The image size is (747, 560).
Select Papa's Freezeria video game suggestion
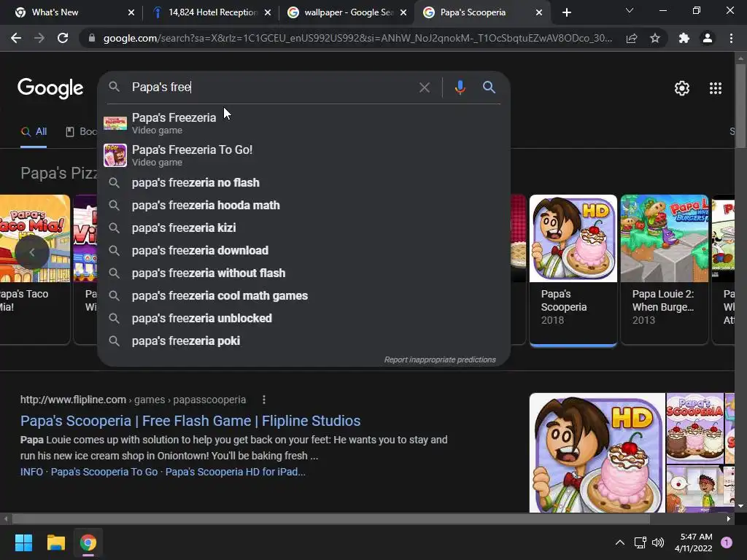click(x=304, y=122)
